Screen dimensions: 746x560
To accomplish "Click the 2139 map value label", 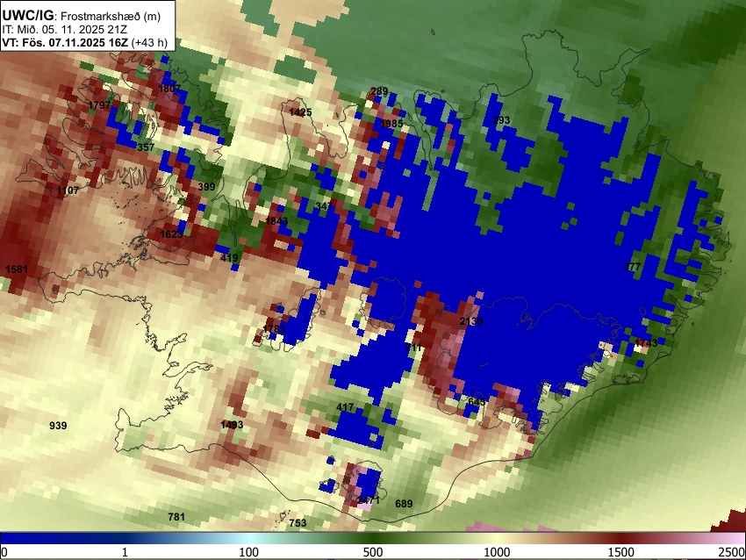I will 471,321.
